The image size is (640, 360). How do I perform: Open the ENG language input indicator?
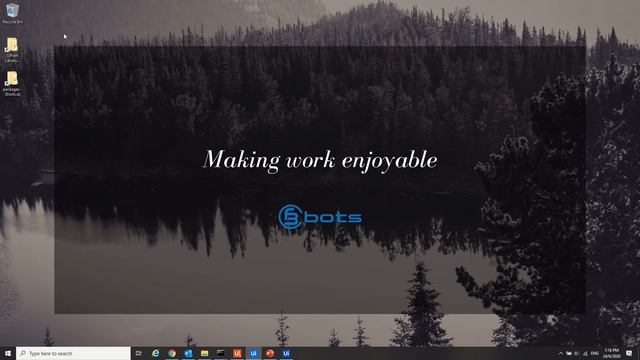(595, 353)
